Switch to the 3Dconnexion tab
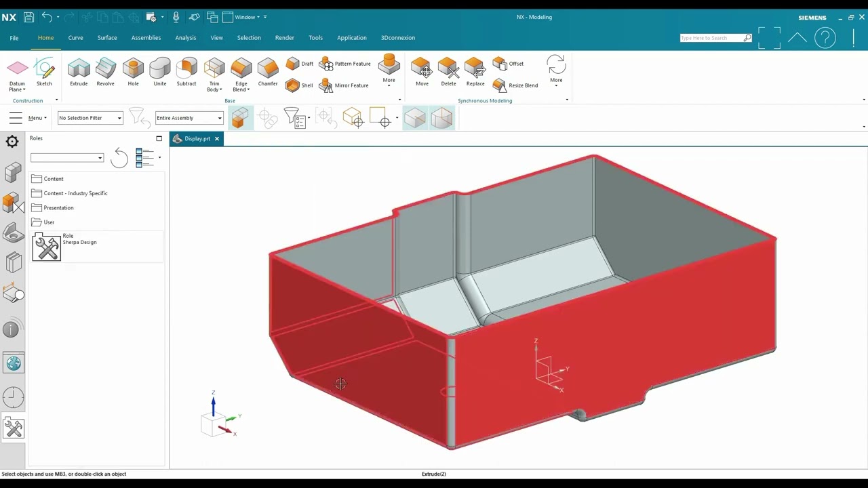This screenshot has height=488, width=868. (x=398, y=38)
